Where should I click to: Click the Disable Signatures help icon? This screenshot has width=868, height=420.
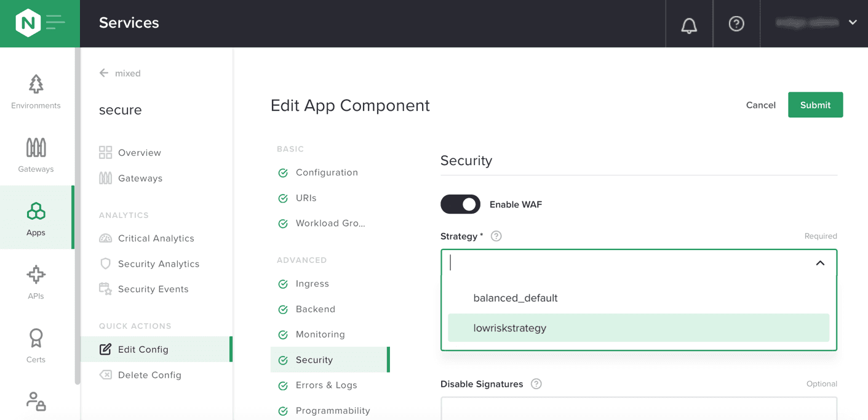point(536,384)
